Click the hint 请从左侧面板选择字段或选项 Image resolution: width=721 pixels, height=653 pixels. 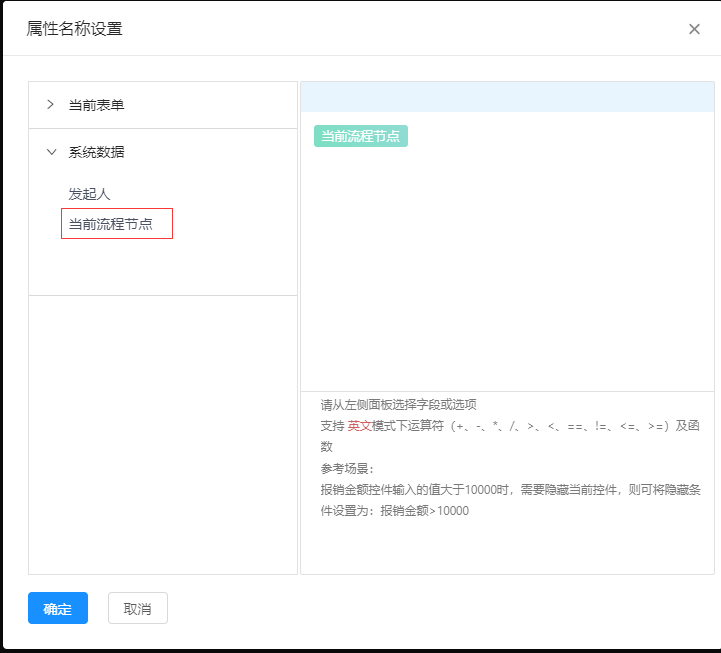point(398,405)
